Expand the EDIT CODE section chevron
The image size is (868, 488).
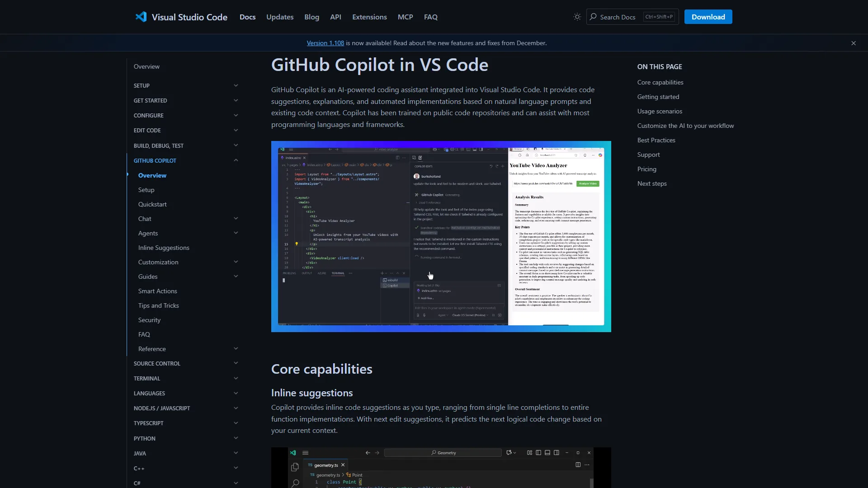point(236,130)
